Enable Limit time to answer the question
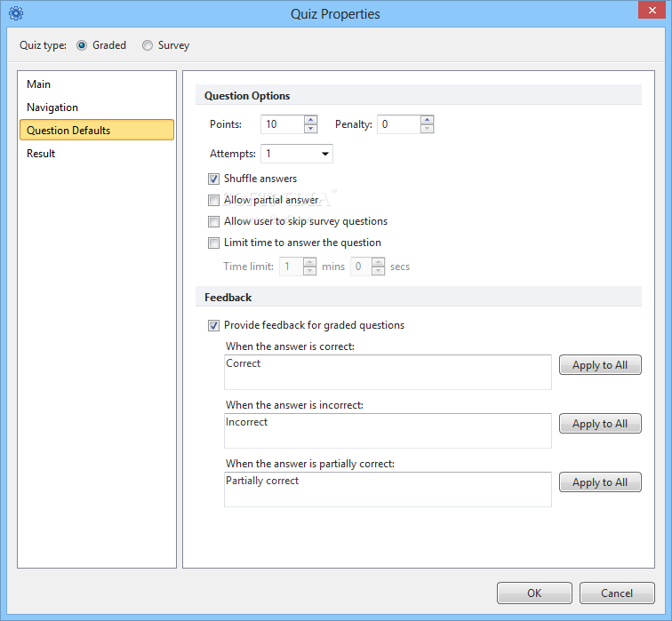This screenshot has width=672, height=621. 213,243
